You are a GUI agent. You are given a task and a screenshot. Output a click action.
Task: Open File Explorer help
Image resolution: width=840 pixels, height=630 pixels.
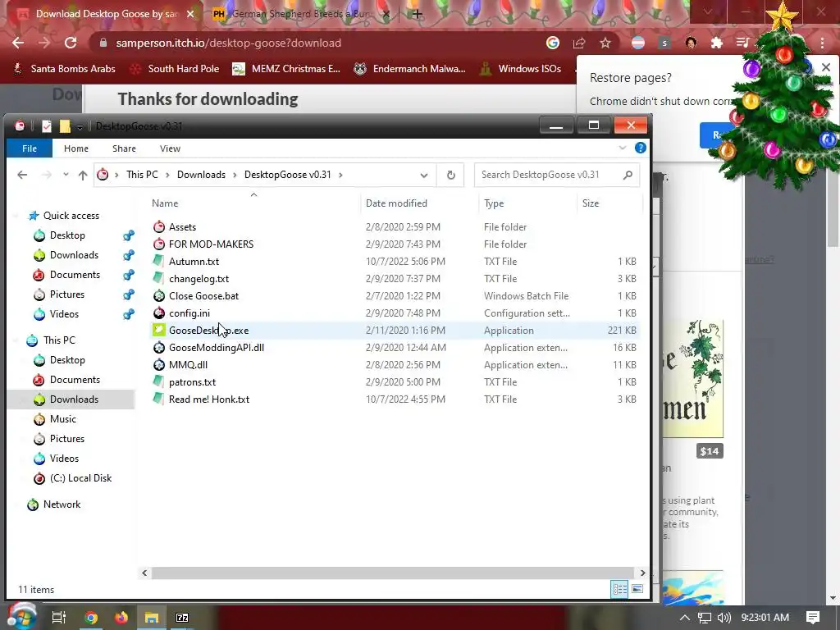click(640, 148)
